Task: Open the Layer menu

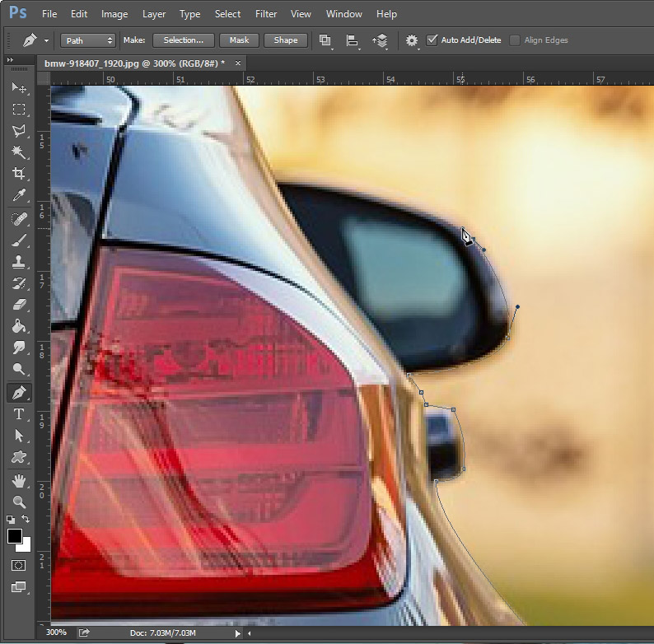Action: click(x=154, y=14)
